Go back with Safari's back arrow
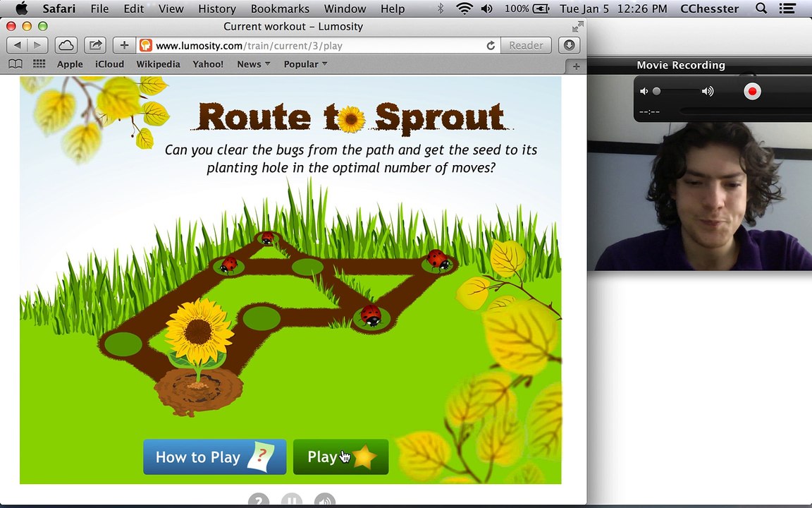 tap(17, 45)
